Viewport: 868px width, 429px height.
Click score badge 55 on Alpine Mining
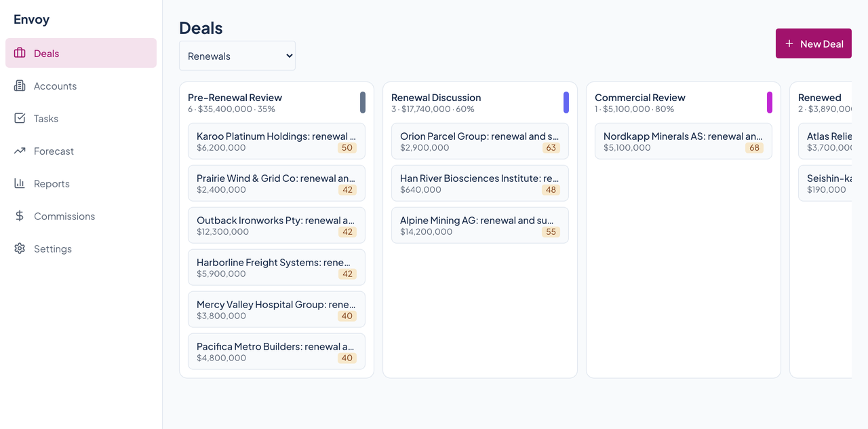click(x=551, y=231)
